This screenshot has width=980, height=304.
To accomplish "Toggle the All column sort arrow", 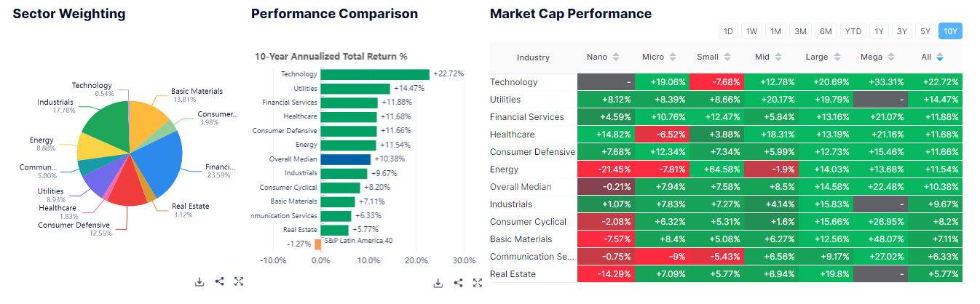I will click(940, 57).
